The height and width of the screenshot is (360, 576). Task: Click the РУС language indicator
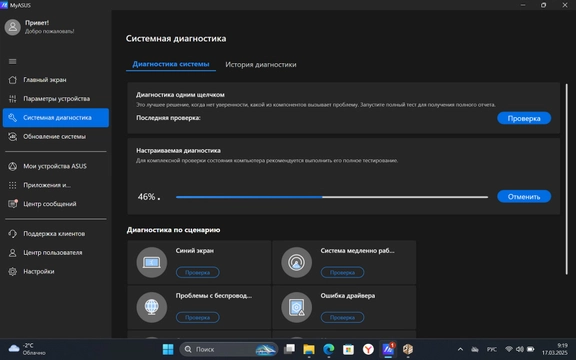(x=492, y=349)
